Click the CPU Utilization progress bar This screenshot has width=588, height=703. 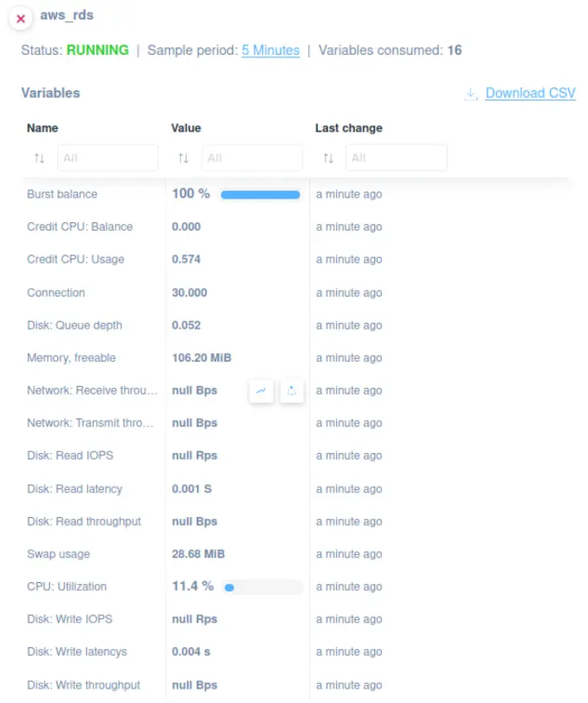pyautogui.click(x=263, y=587)
